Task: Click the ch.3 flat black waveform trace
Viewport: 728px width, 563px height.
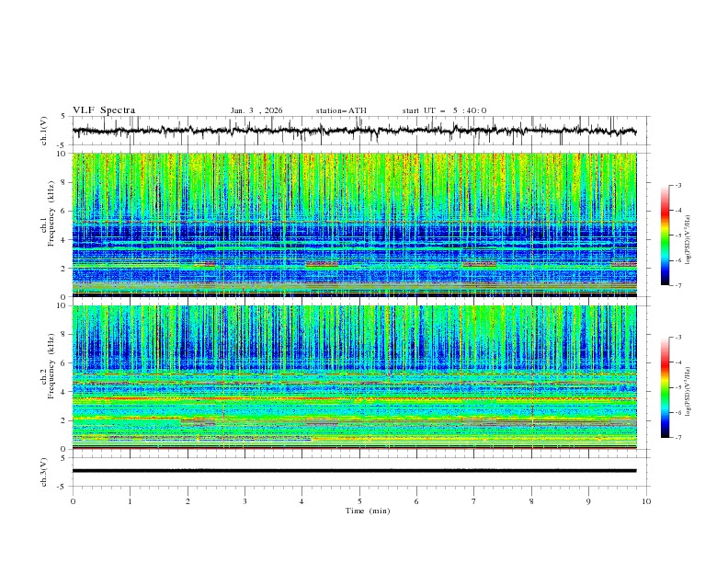Action: [x=354, y=471]
